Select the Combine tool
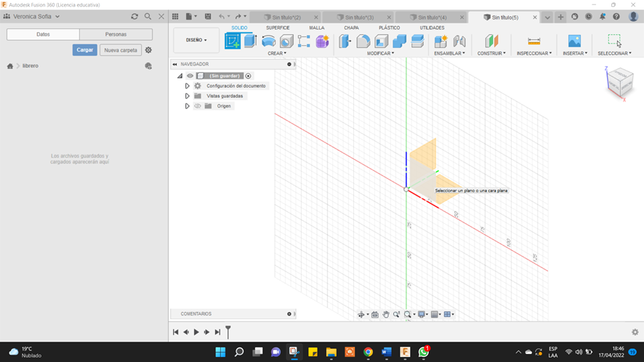This screenshot has width=644, height=362. 399,41
